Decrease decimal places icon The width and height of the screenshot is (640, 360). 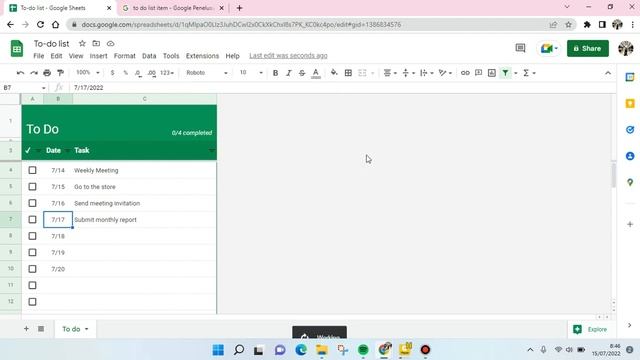pyautogui.click(x=138, y=73)
